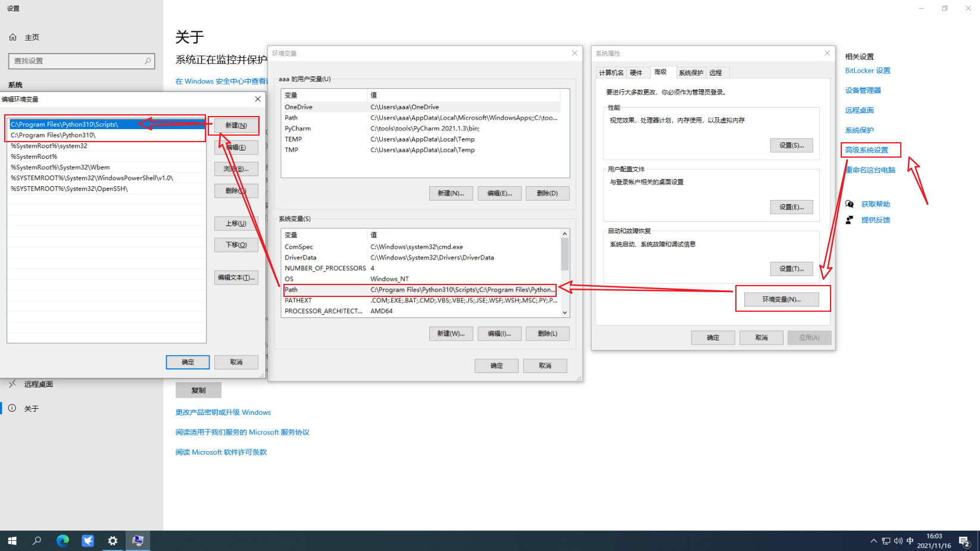Select system variable Path row

point(420,290)
